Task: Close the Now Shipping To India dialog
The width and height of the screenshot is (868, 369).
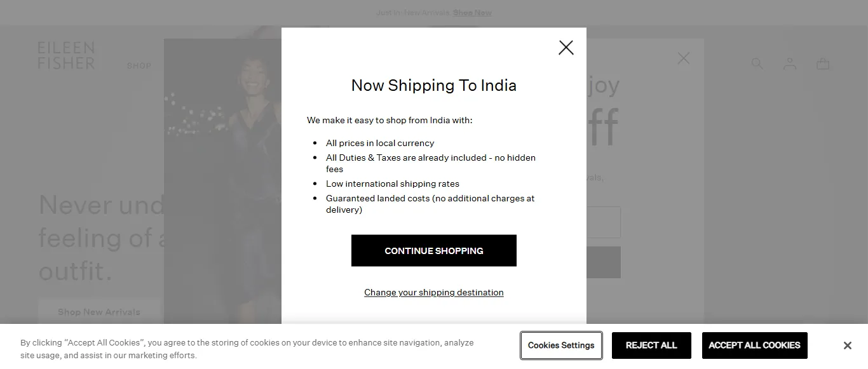Action: [566, 48]
